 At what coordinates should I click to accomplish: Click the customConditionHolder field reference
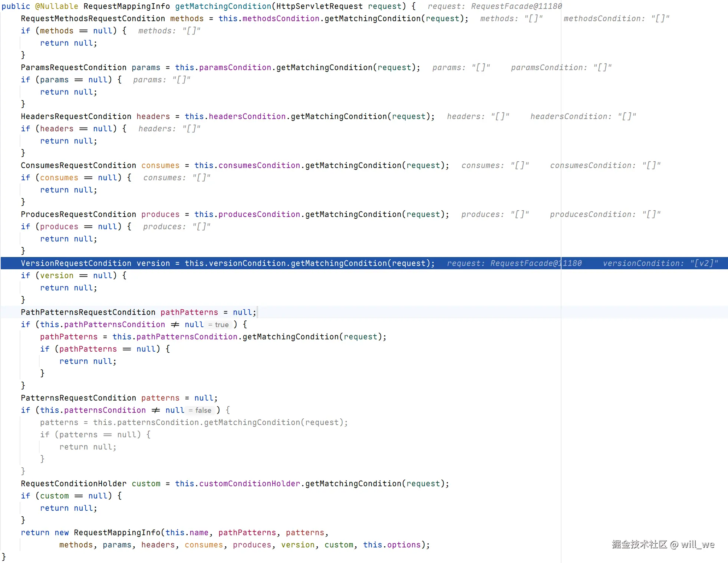(x=250, y=484)
